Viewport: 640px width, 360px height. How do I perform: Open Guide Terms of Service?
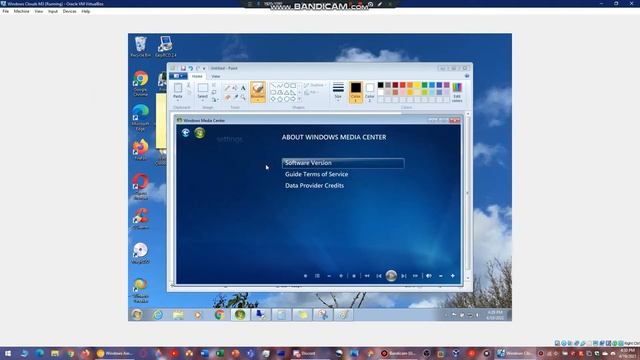tap(316, 174)
